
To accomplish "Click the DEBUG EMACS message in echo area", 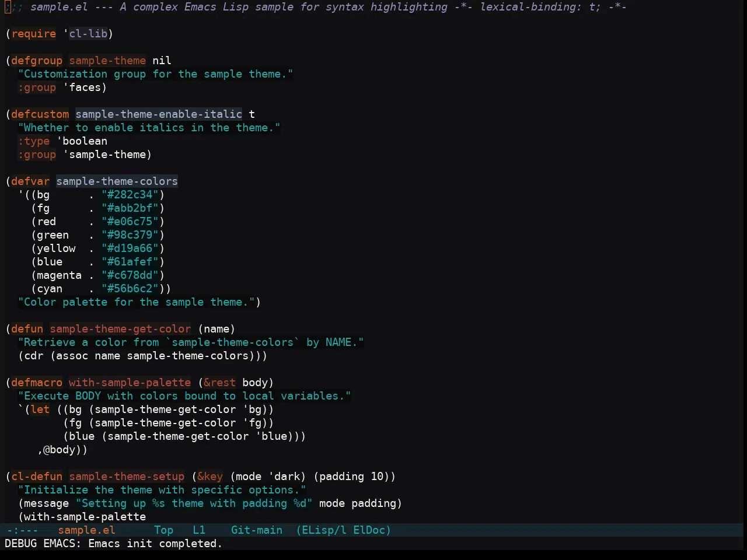I will [114, 544].
